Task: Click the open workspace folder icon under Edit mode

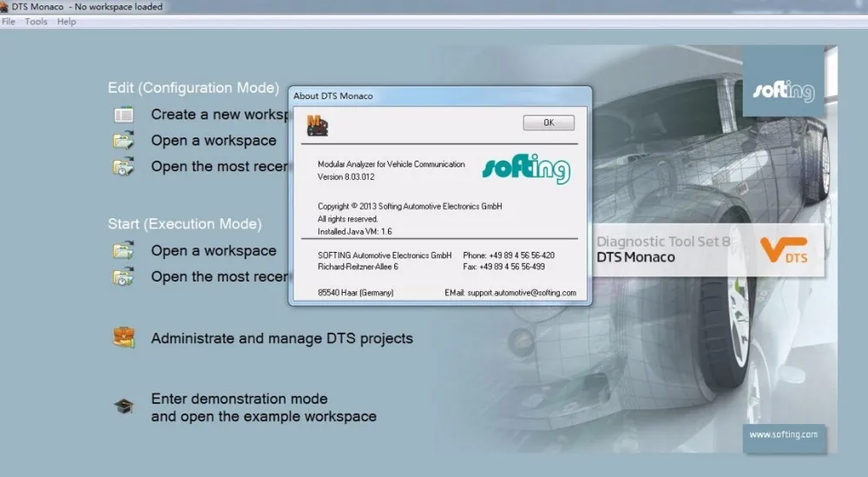Action: (123, 140)
